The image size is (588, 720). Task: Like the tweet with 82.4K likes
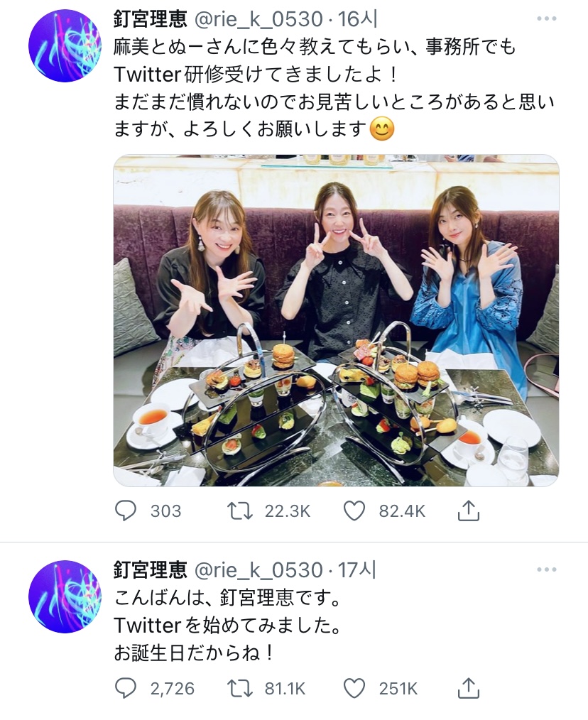[x=354, y=511]
